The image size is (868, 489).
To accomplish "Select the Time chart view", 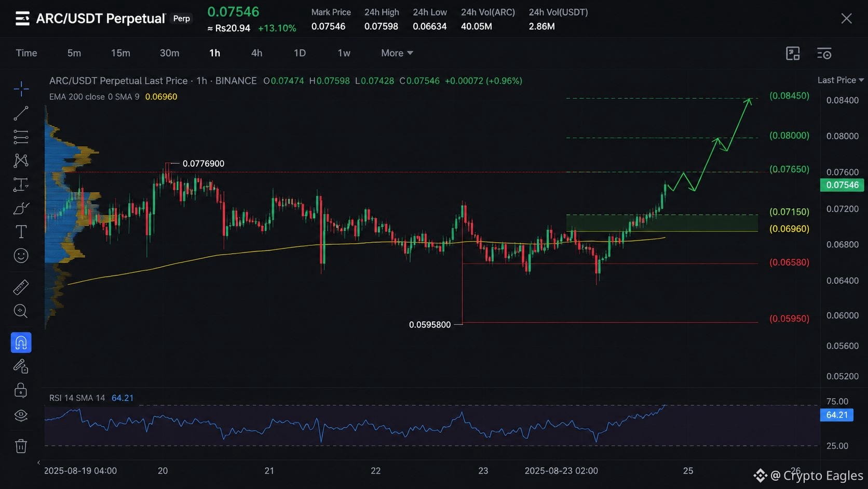I will click(26, 53).
